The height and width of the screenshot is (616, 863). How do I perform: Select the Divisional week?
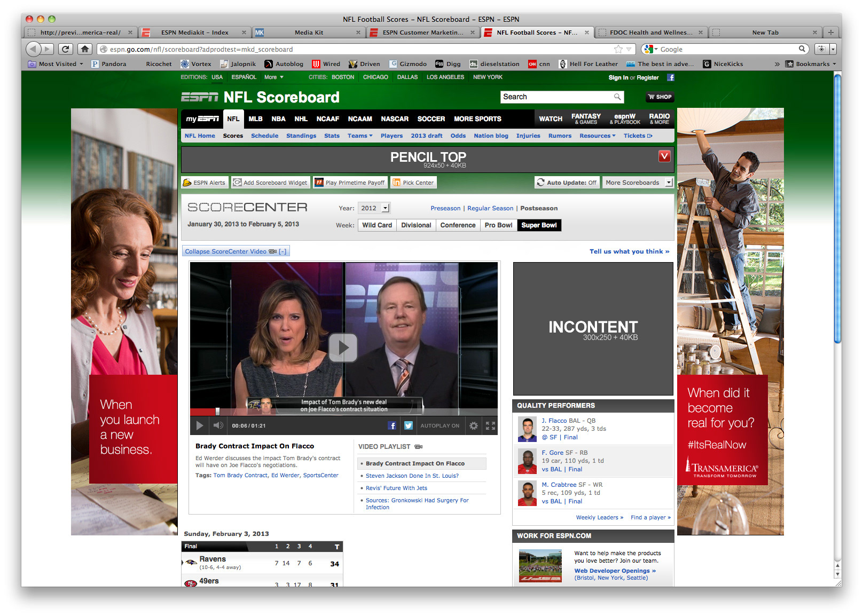point(416,225)
